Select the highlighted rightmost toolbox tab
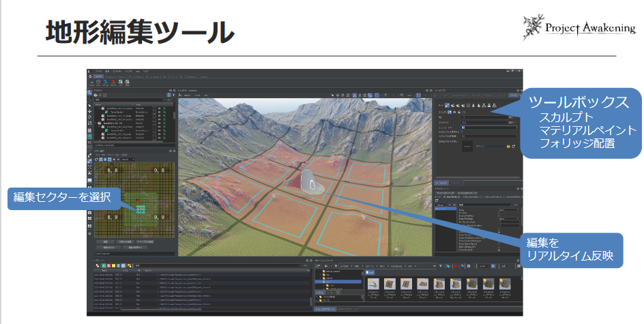 click(x=513, y=95)
